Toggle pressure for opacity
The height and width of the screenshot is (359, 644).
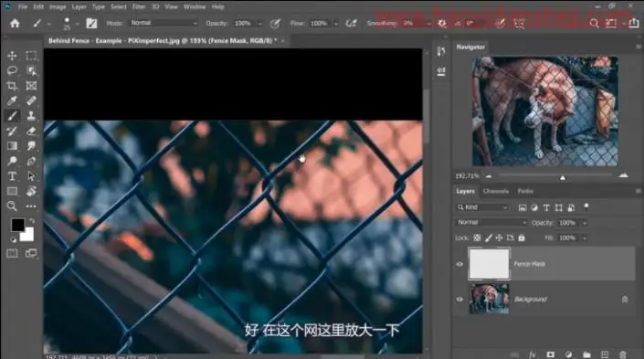coord(275,24)
